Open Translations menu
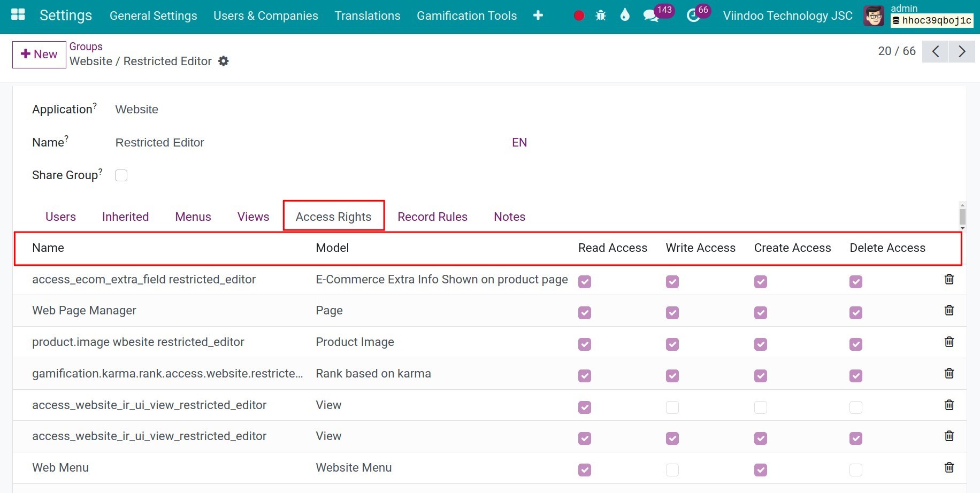The width and height of the screenshot is (980, 493). (x=367, y=16)
